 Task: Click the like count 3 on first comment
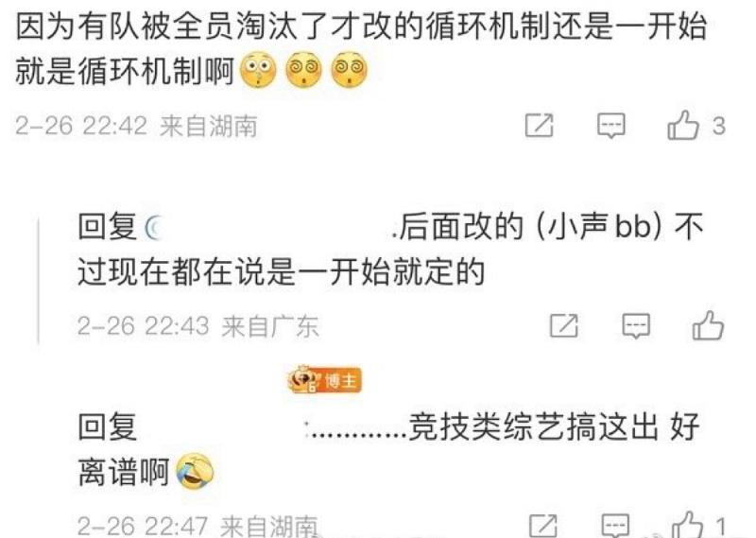719,127
